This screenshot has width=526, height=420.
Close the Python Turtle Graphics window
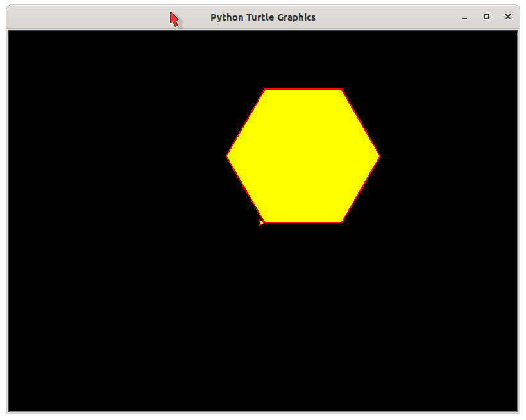click(508, 17)
